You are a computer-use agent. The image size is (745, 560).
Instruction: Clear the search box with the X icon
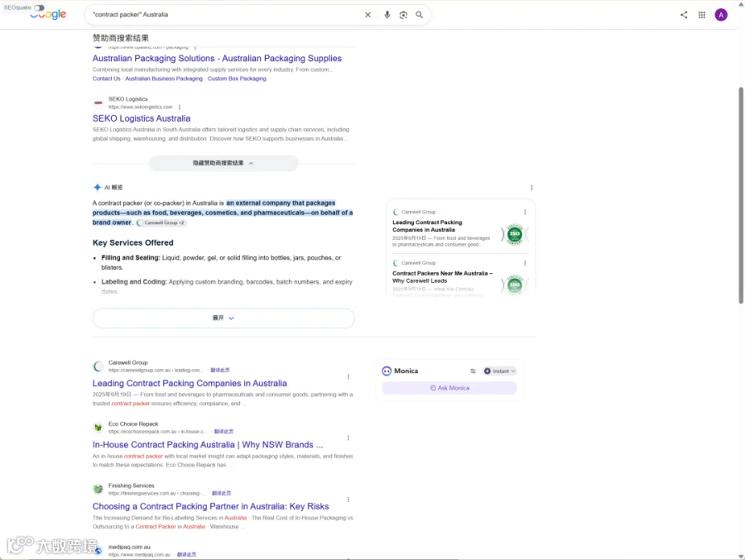pos(368,15)
